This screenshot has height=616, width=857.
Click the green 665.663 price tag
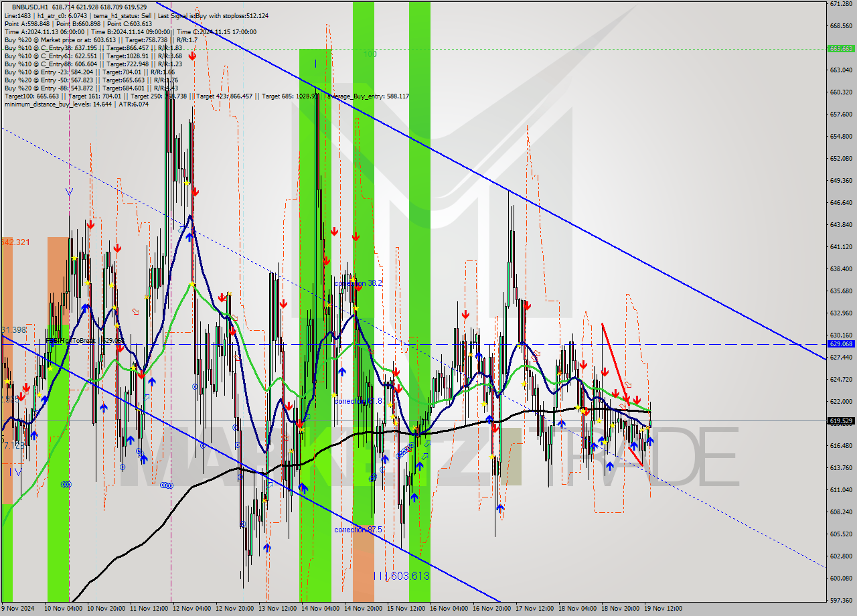click(841, 48)
